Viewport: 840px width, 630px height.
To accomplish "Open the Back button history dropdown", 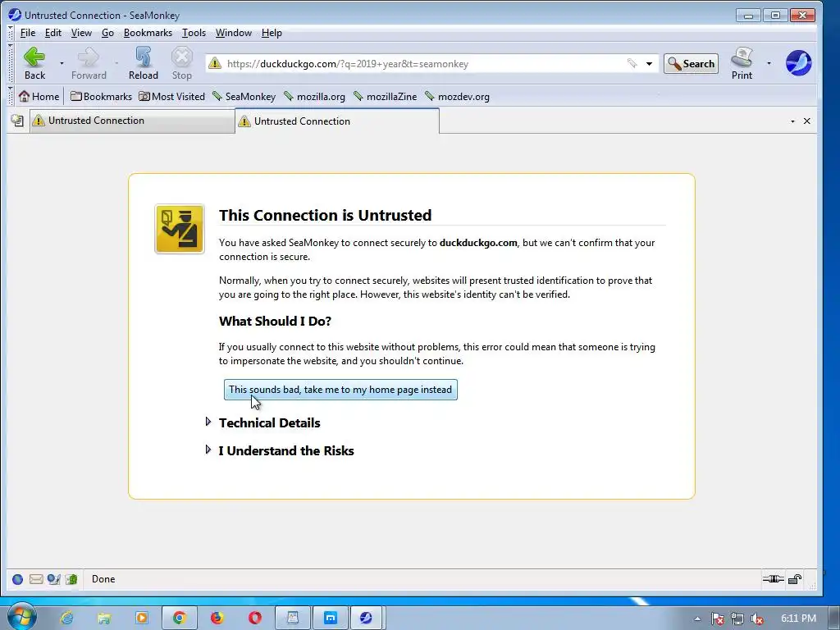I will 62,63.
